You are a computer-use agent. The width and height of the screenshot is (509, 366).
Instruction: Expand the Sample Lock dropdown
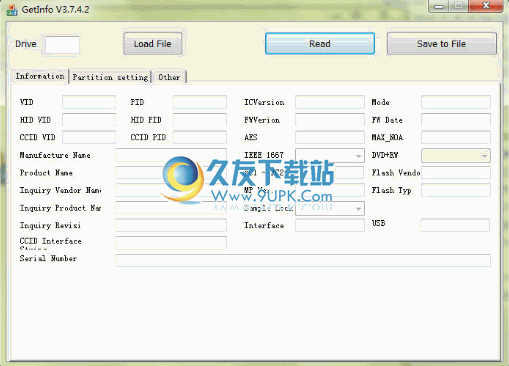[x=358, y=209]
